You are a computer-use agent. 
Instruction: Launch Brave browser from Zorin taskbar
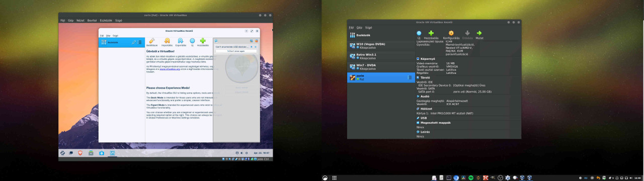coord(79,152)
